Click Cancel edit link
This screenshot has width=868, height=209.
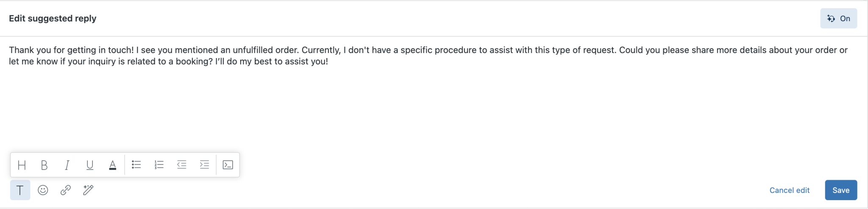(789, 190)
